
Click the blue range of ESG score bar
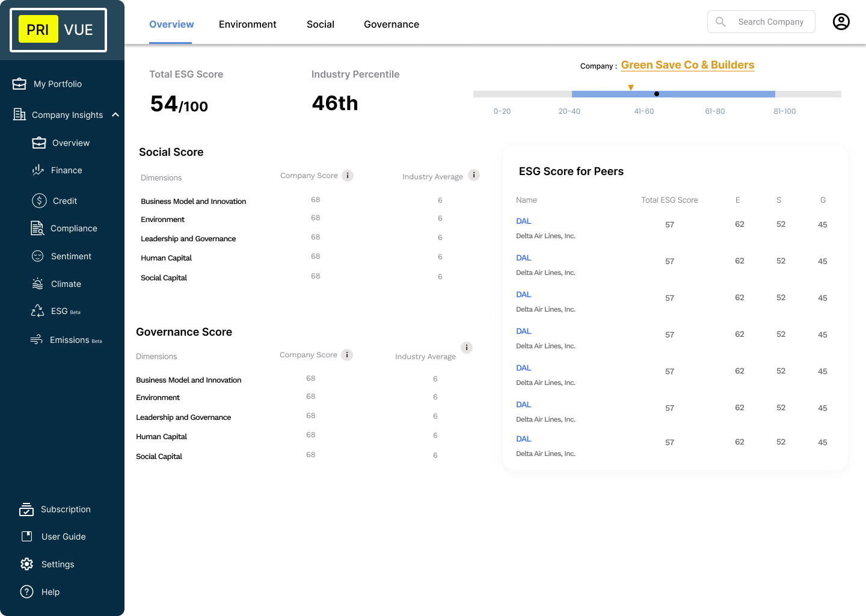point(674,94)
